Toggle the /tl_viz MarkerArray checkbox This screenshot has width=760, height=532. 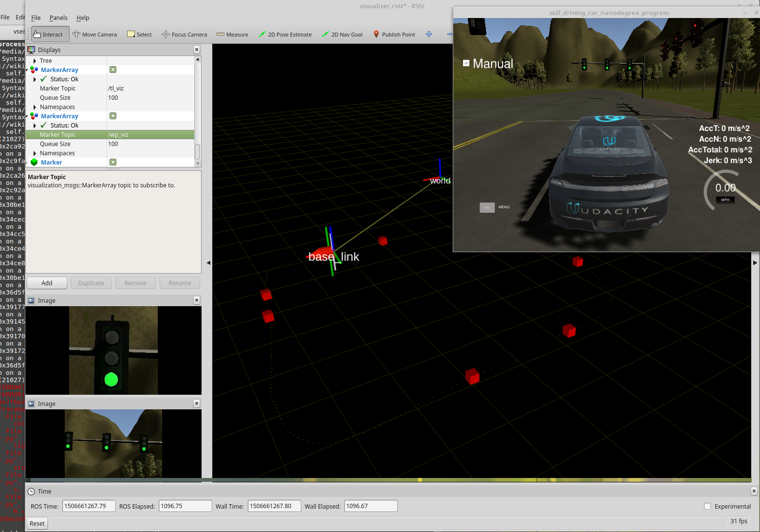click(x=113, y=70)
